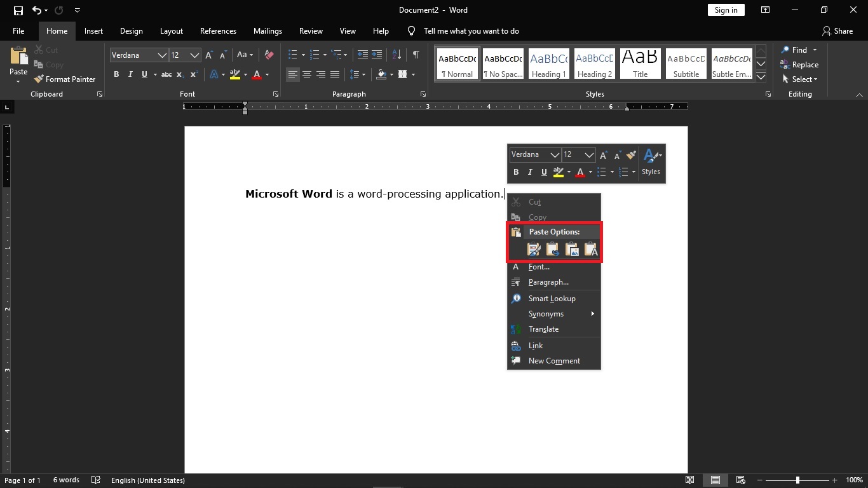The image size is (868, 488).
Task: Choose the Keep Source Formatting paste option
Action: tap(534, 250)
